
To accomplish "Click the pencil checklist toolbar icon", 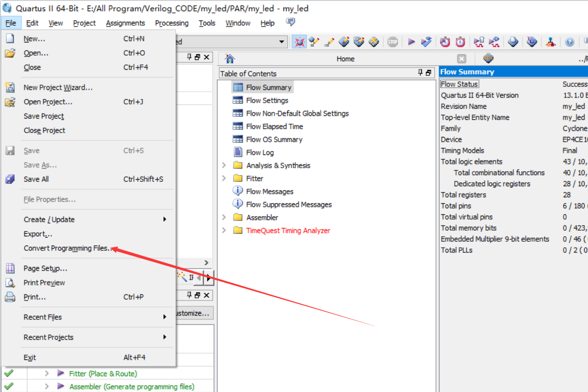I will [314, 42].
